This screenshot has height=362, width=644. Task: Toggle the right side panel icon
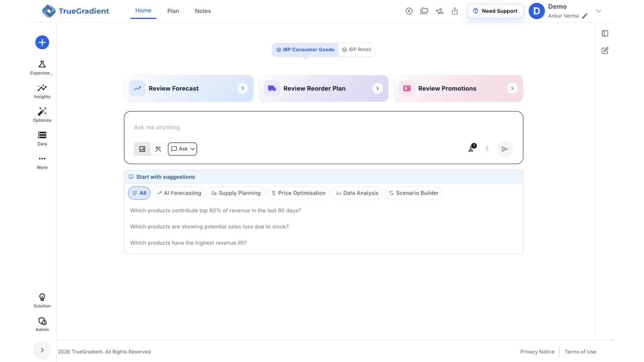pyautogui.click(x=605, y=33)
